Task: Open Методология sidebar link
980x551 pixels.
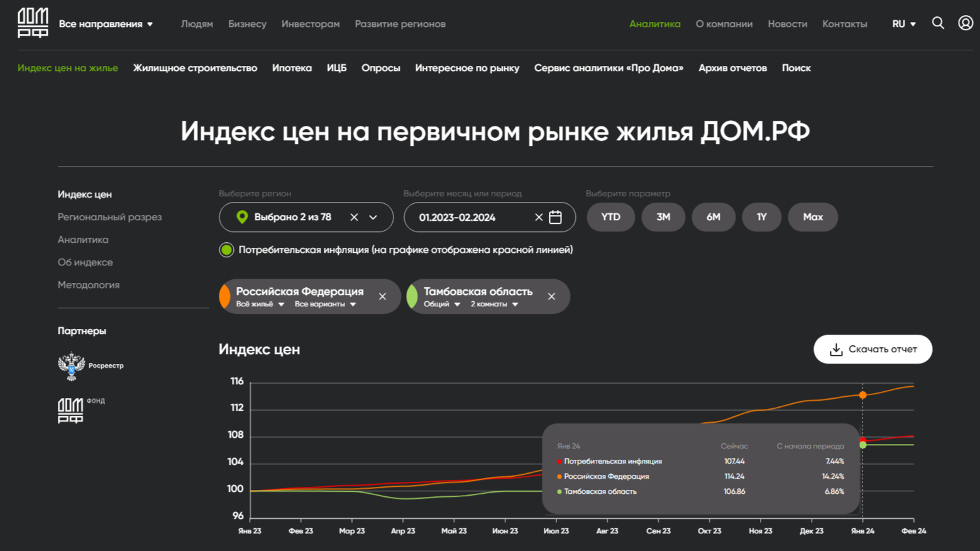Action: coord(89,285)
